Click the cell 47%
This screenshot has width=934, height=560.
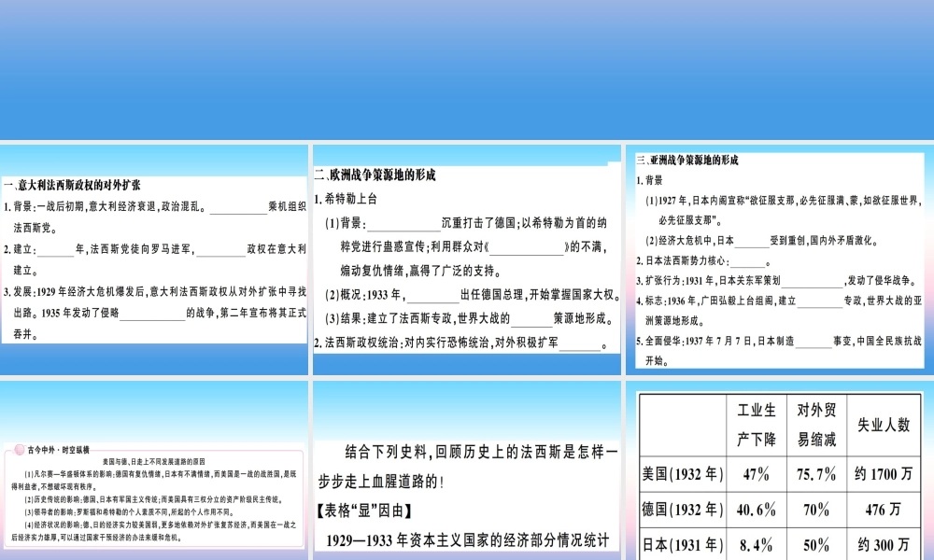click(757, 474)
